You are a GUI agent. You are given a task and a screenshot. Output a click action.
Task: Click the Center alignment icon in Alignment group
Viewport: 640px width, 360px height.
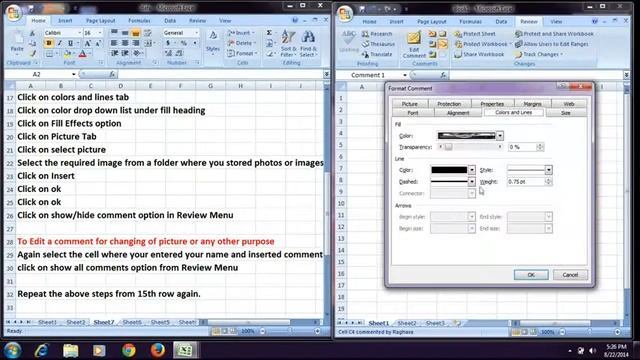(x=125, y=43)
